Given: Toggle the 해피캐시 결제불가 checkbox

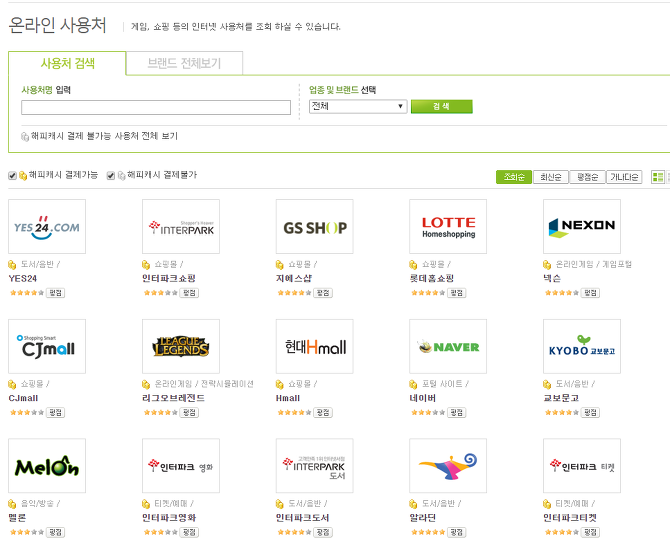Looking at the screenshot, I should click(x=111, y=176).
